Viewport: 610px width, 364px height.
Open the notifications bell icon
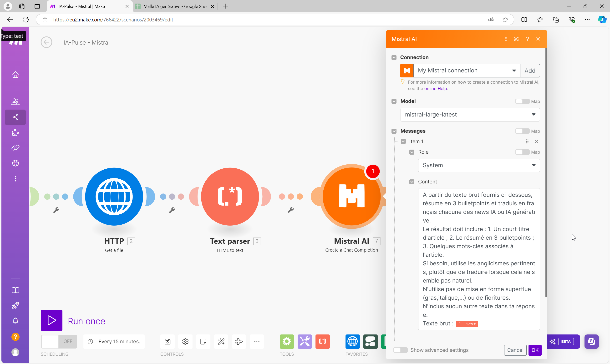coord(15,321)
